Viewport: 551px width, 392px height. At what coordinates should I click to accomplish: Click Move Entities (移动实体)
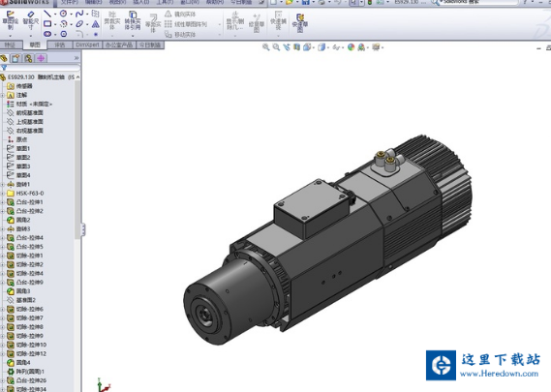[180, 35]
